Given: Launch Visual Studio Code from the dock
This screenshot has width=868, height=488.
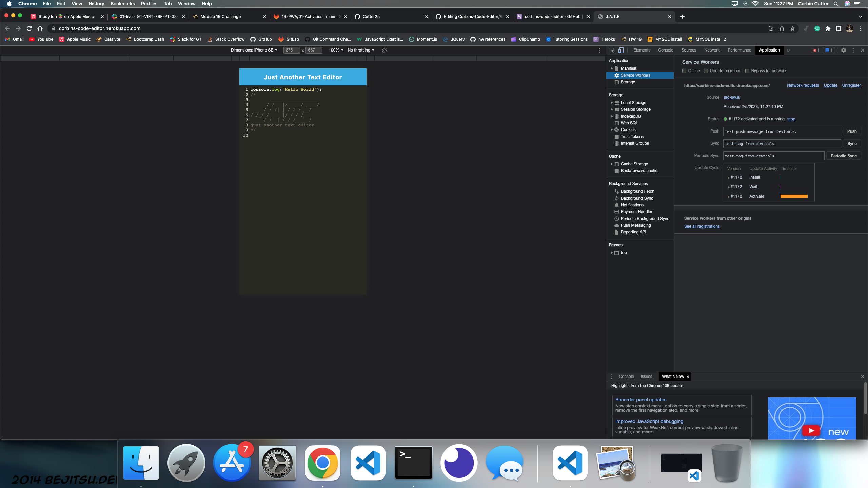Looking at the screenshot, I should click(368, 463).
